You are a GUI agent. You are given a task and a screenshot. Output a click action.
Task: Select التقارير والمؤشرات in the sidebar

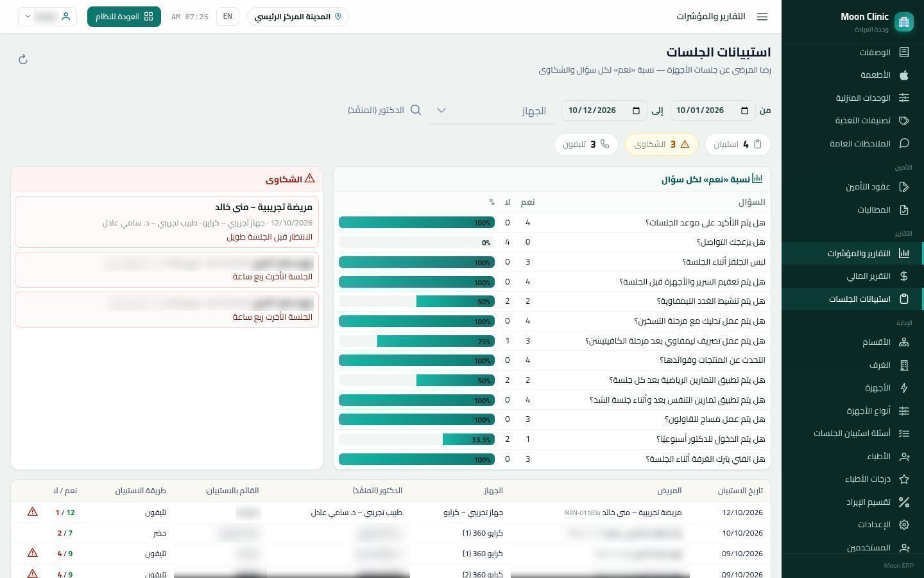852,254
